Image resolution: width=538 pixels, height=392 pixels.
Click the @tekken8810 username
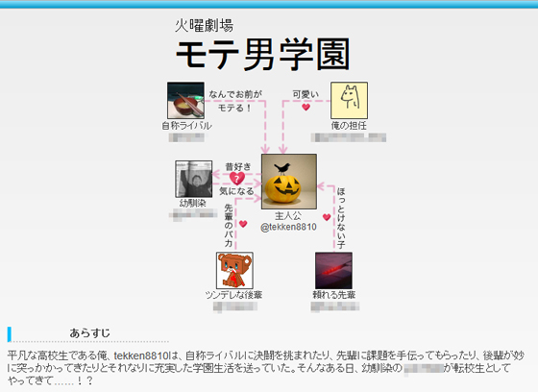pyautogui.click(x=288, y=227)
